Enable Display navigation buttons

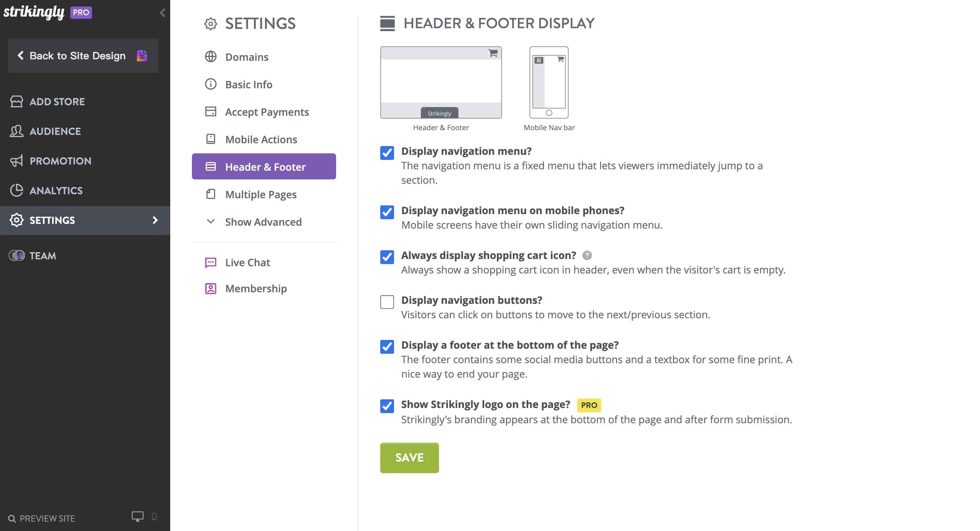386,302
